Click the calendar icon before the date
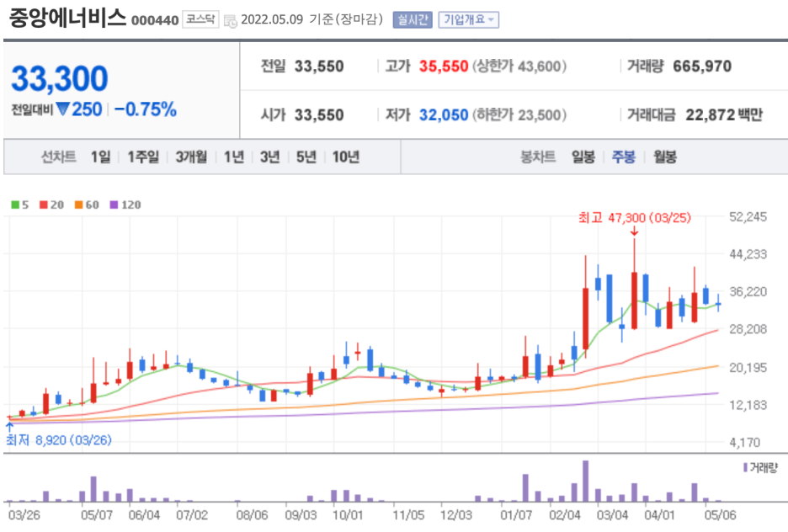Image resolution: width=788 pixels, height=532 pixels. 230,20
